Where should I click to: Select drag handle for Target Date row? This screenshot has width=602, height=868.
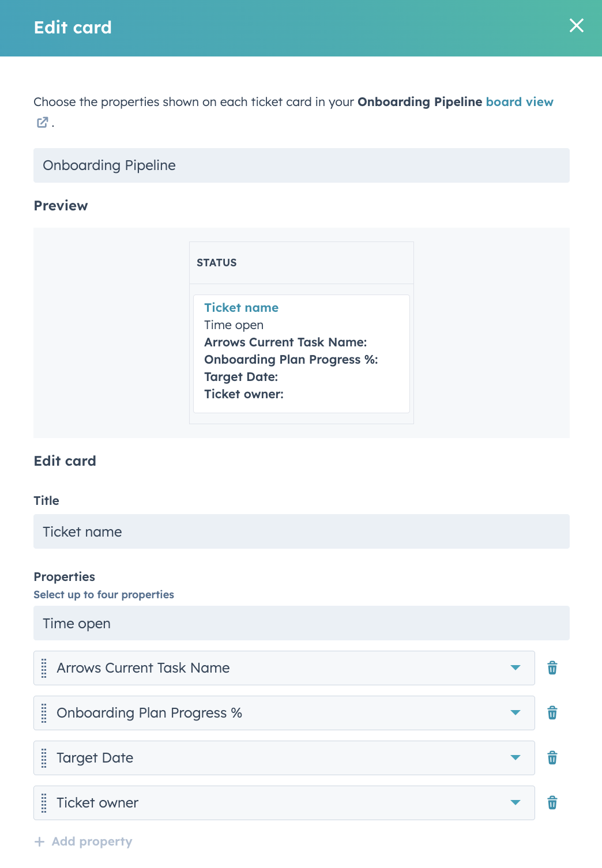44,758
